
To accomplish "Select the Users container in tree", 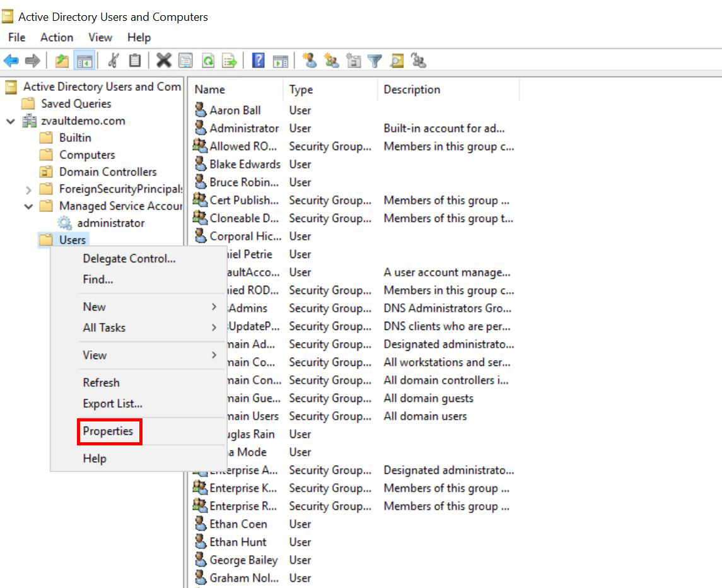I will (x=73, y=240).
